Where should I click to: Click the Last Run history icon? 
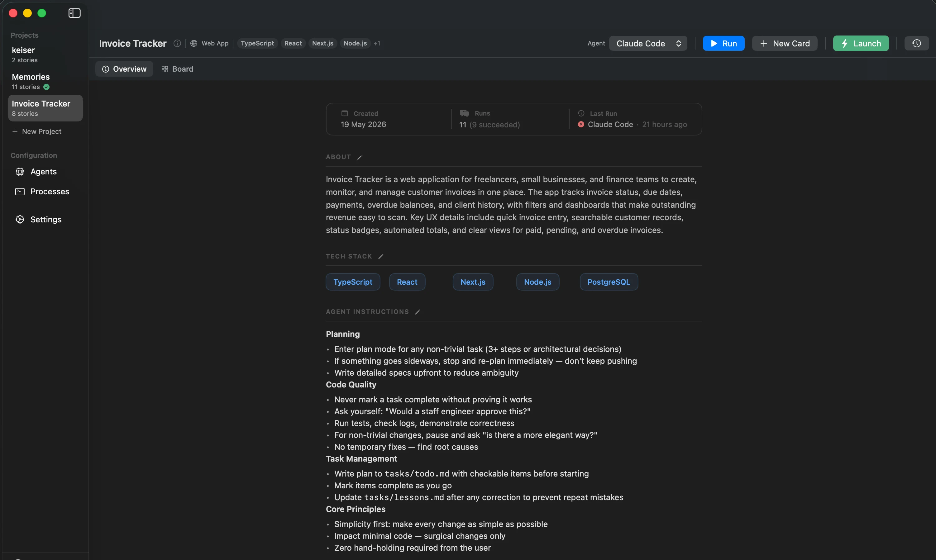tap(581, 113)
